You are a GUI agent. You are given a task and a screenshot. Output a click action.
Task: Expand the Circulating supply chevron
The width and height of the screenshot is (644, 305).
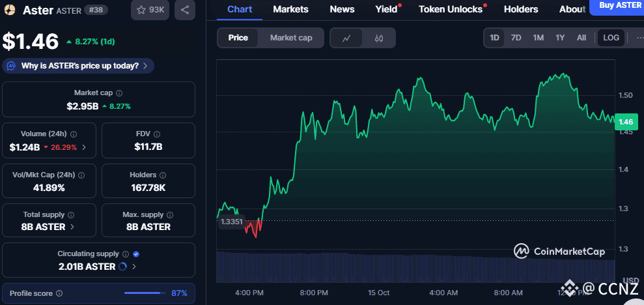[x=134, y=267]
